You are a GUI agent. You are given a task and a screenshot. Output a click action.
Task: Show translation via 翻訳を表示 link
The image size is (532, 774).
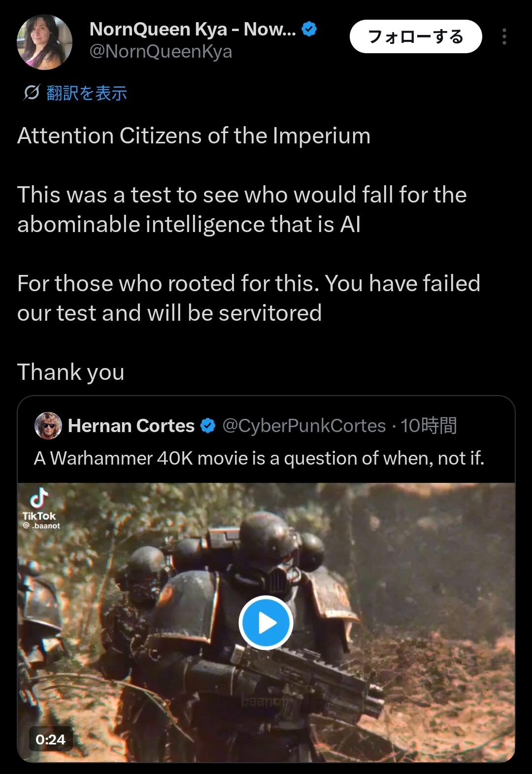click(87, 93)
